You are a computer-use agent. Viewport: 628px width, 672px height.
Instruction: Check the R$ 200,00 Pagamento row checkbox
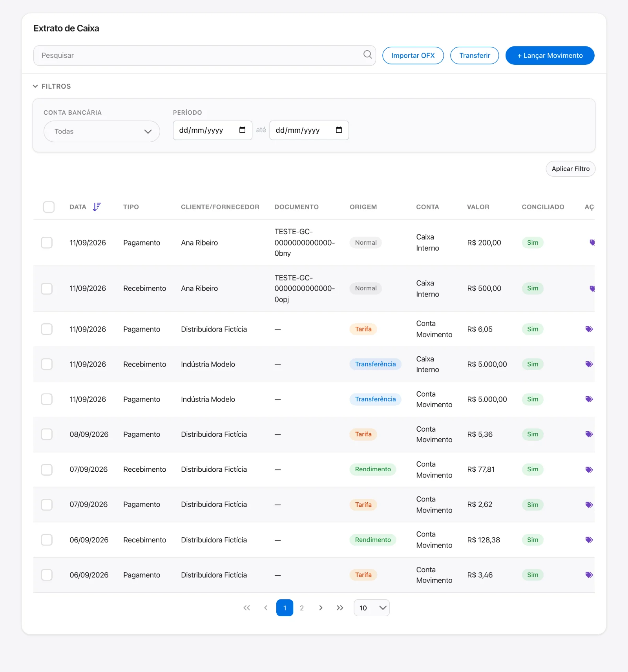pos(47,242)
